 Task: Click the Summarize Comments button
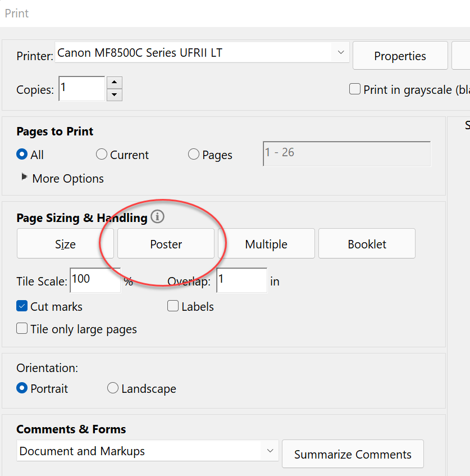(x=353, y=454)
